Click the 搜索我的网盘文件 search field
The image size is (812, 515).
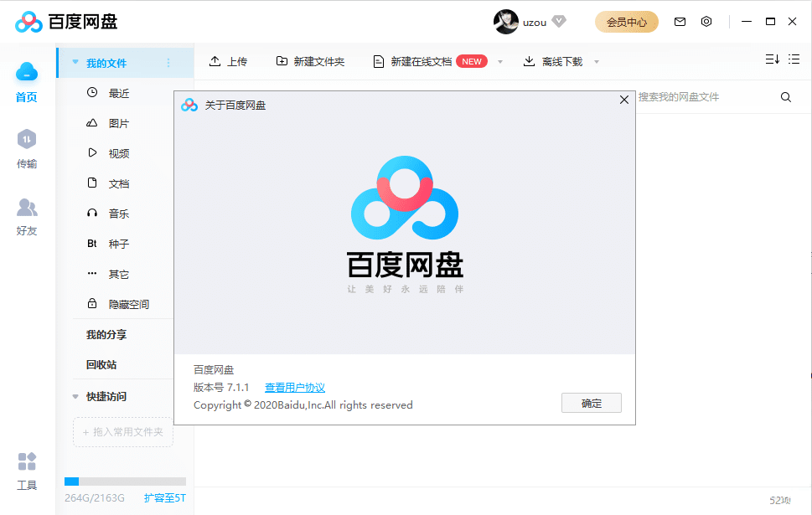click(x=707, y=97)
